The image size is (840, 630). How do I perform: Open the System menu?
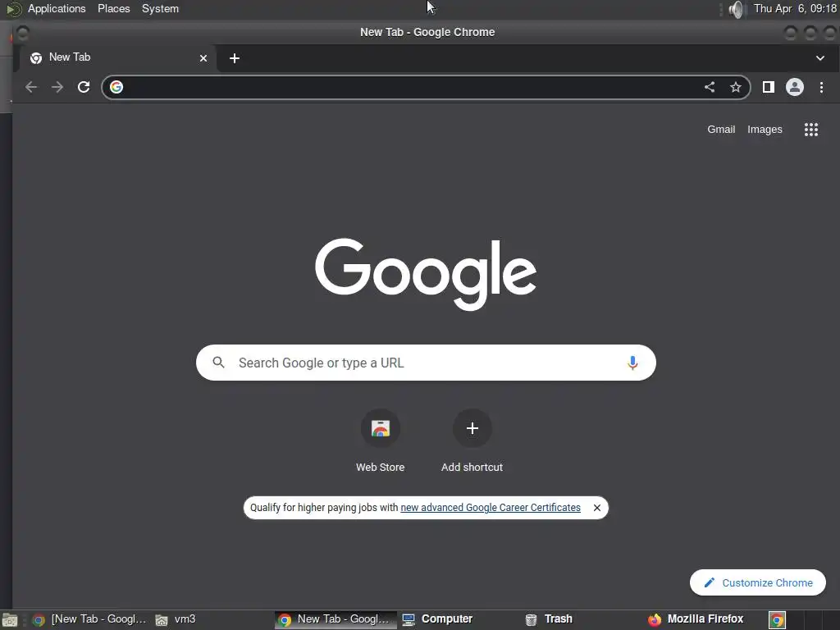point(160,8)
